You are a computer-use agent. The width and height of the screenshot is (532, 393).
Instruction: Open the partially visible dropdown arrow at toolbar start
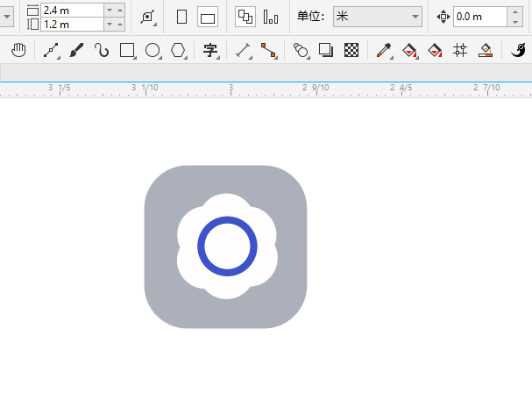click(6, 17)
